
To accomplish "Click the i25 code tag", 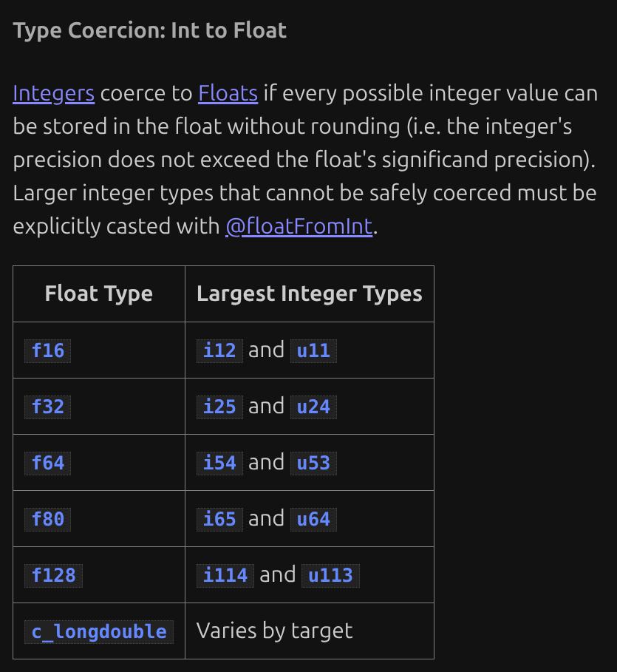I will 219,407.
